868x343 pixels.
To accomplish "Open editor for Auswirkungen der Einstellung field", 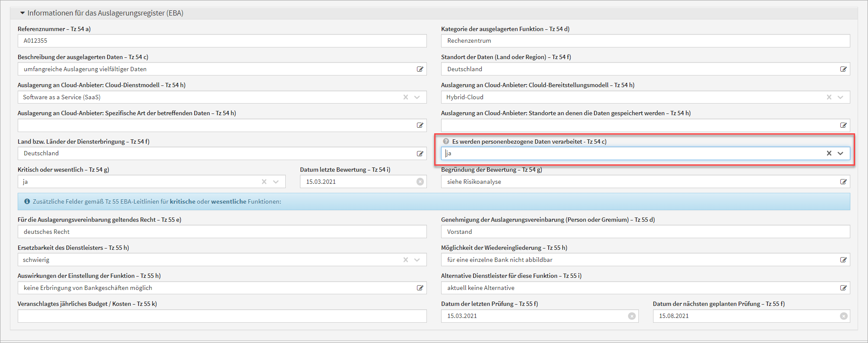I will tap(420, 288).
